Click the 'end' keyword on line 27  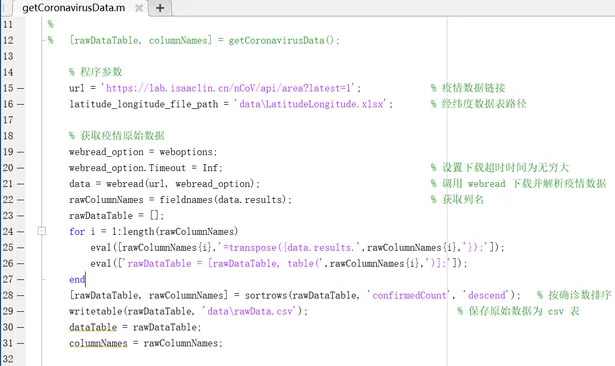77,279
